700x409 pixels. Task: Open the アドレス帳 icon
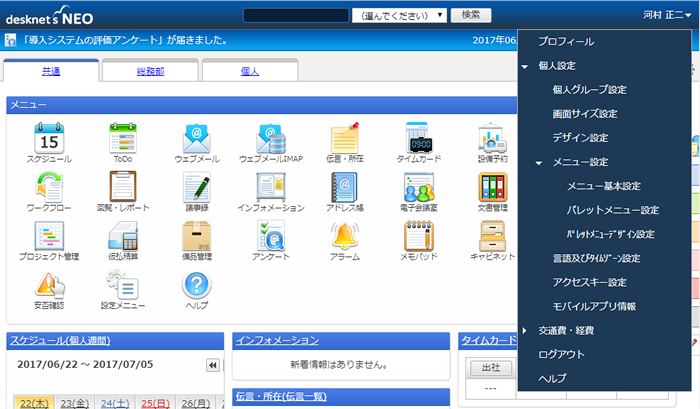click(344, 187)
